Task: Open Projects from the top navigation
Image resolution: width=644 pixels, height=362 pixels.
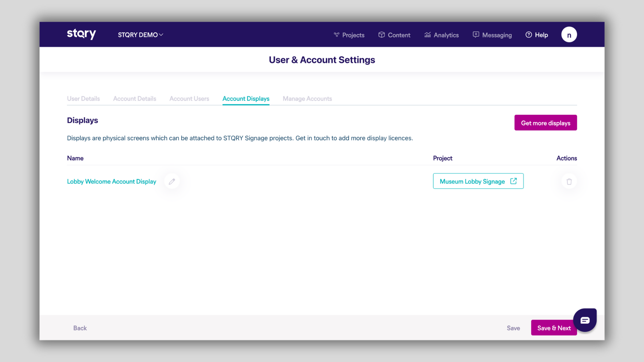Action: tap(349, 35)
